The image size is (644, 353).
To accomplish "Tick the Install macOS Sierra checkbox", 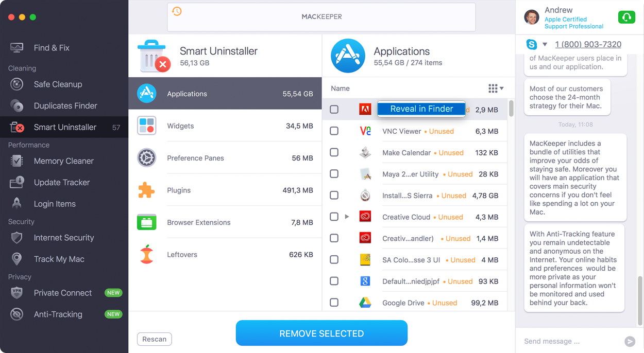I will coord(334,196).
